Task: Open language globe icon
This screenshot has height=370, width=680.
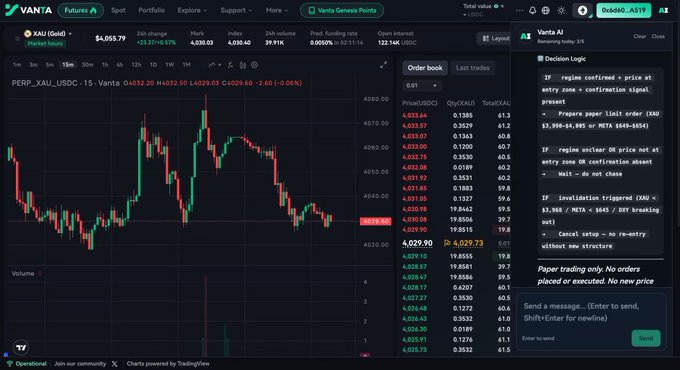Action: click(x=546, y=10)
